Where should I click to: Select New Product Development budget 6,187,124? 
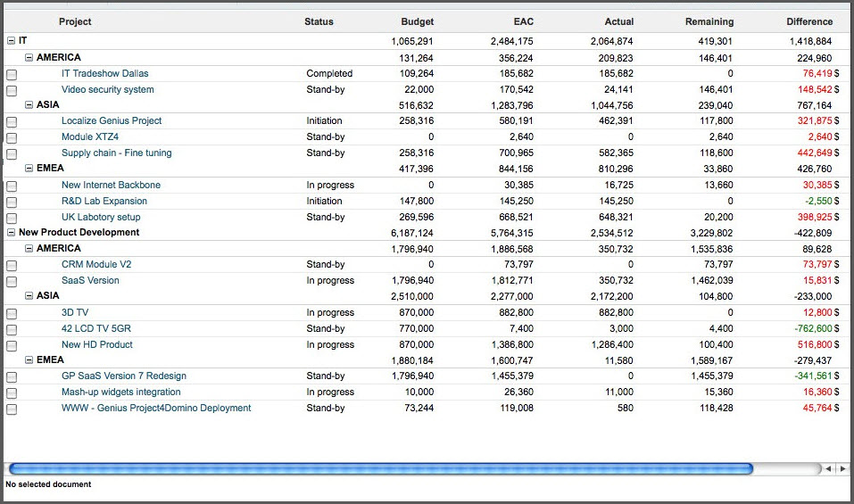411,233
